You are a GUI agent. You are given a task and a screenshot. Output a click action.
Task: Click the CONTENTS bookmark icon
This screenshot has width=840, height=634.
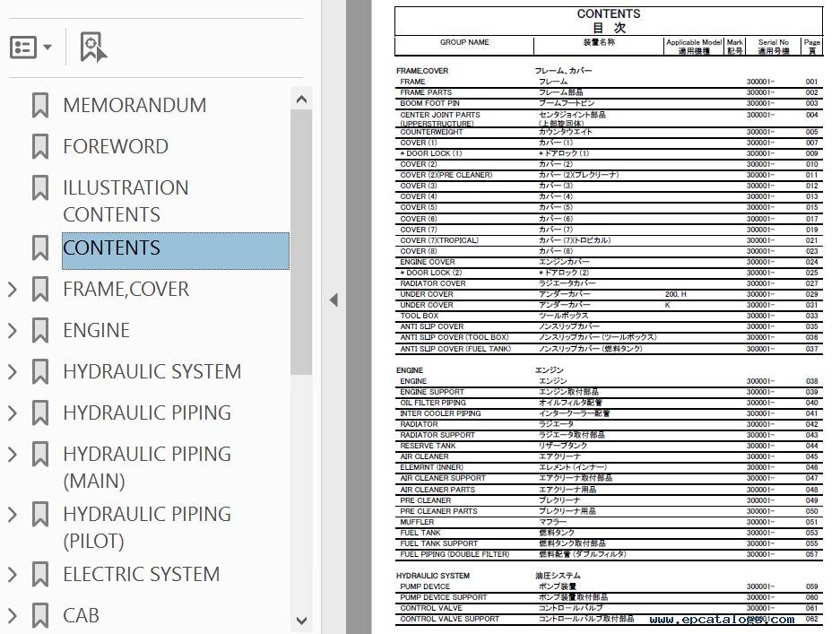pyautogui.click(x=40, y=248)
